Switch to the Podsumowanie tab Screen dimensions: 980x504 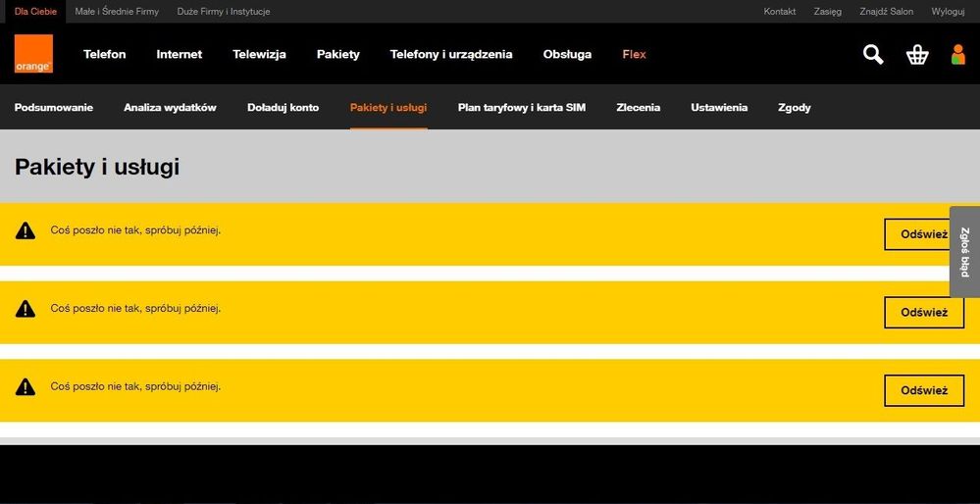tap(54, 108)
